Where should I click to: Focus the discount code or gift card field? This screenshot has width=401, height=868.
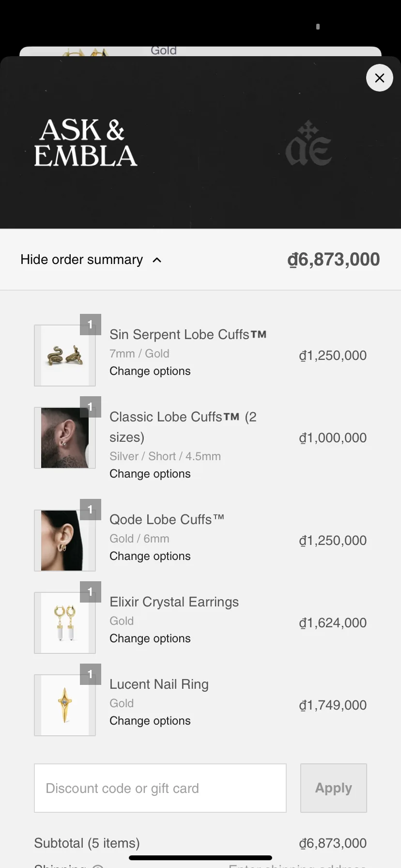[x=160, y=788]
